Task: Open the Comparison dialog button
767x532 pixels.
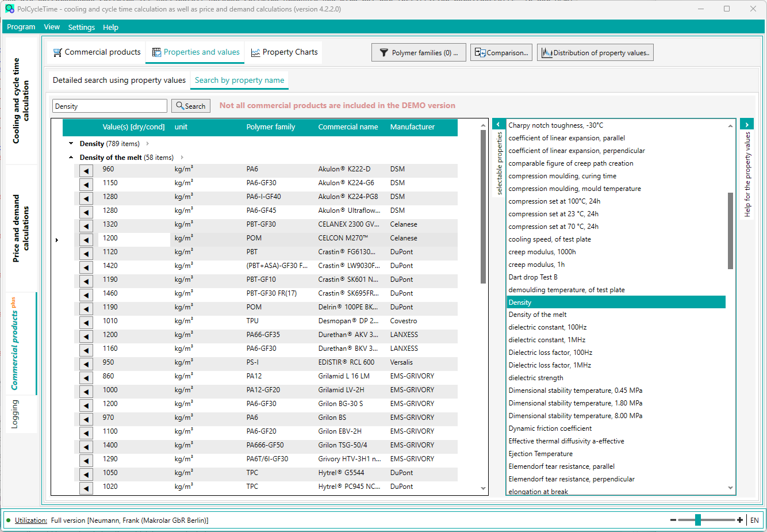Action: click(501, 52)
